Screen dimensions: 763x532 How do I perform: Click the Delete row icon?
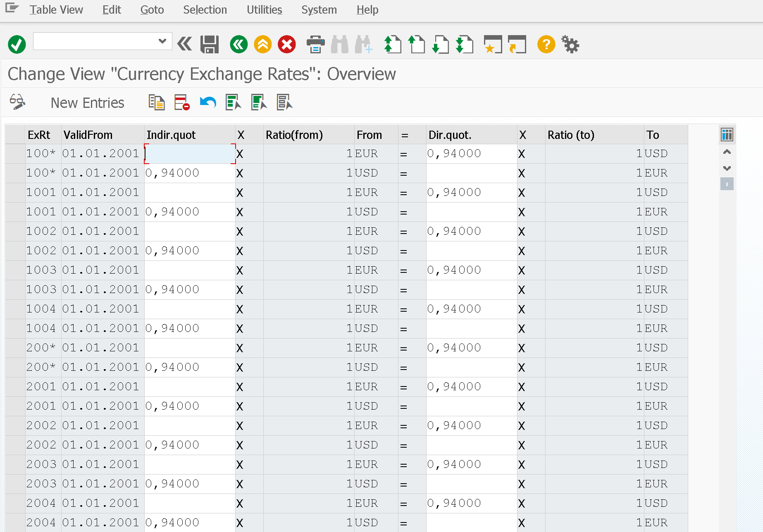182,103
